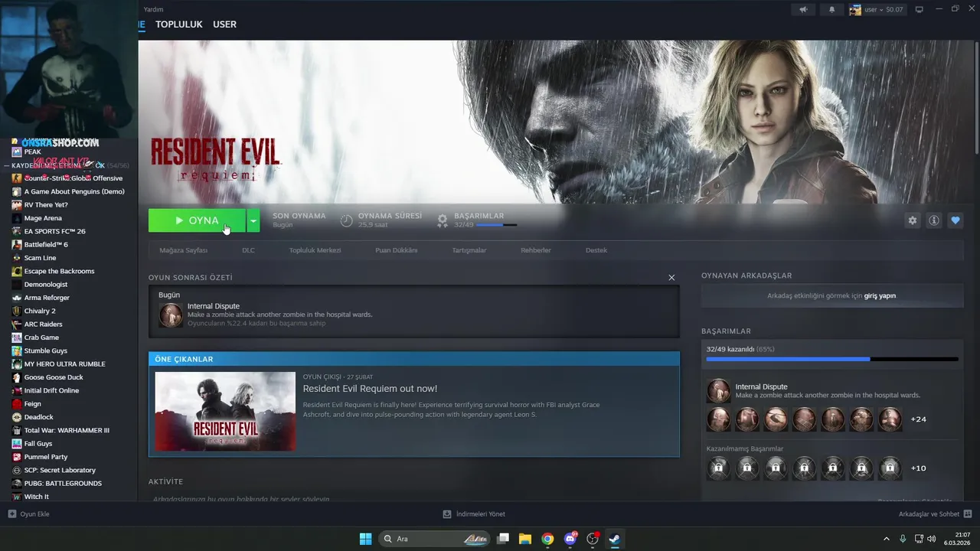This screenshot has height=551, width=980.
Task: Click the Ara taskbar search box
Action: click(435, 539)
